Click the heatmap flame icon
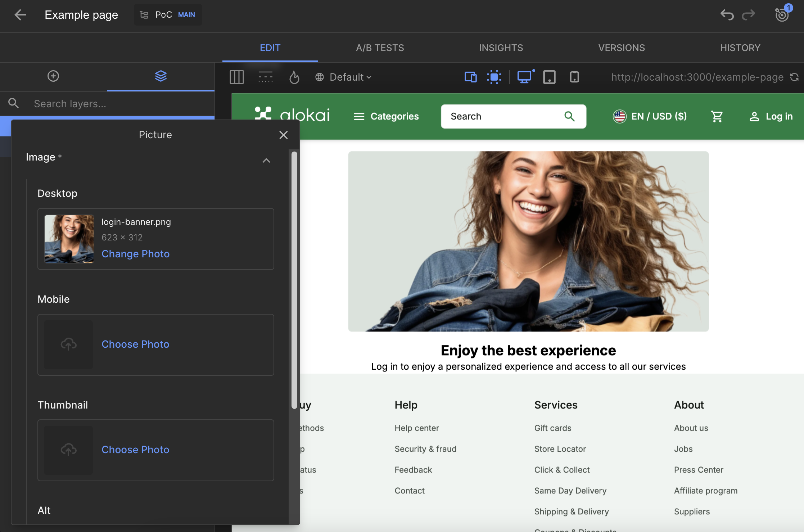Viewport: 804px width, 532px height. pyautogui.click(x=294, y=77)
